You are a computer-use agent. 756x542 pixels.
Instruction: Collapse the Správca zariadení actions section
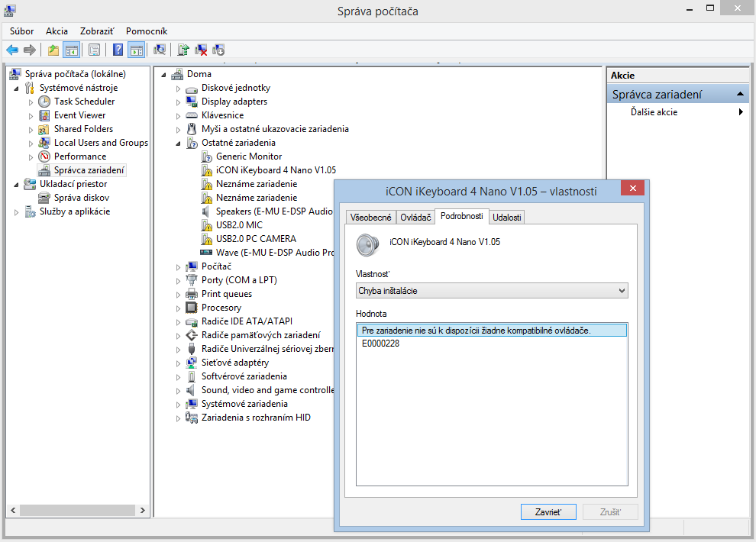pyautogui.click(x=740, y=95)
